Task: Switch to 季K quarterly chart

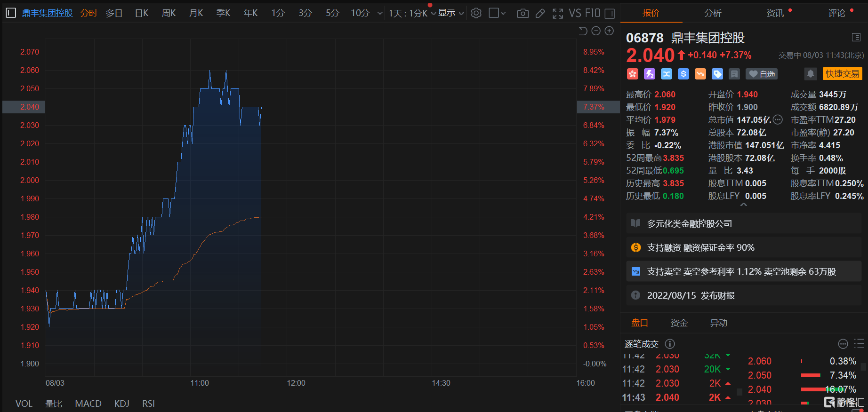Action: [223, 13]
